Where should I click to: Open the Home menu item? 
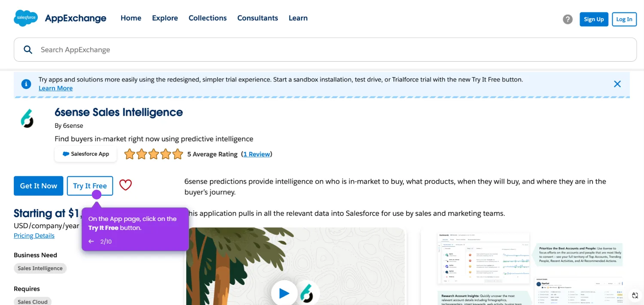point(131,18)
